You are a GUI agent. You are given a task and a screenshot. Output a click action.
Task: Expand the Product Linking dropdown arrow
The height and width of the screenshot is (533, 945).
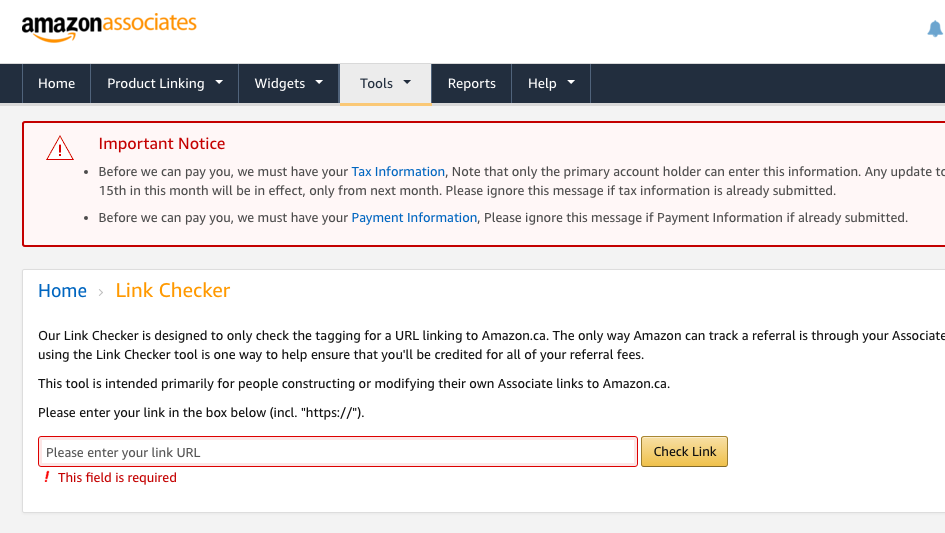pyautogui.click(x=219, y=82)
